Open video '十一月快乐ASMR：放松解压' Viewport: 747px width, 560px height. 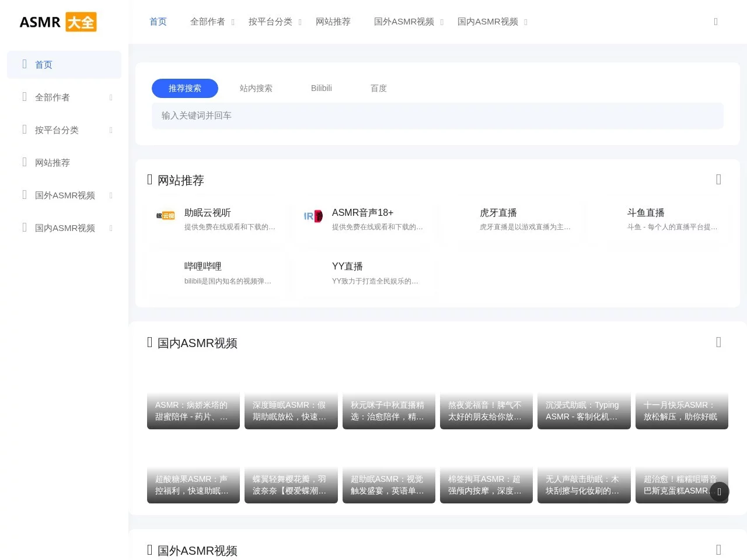tap(682, 397)
